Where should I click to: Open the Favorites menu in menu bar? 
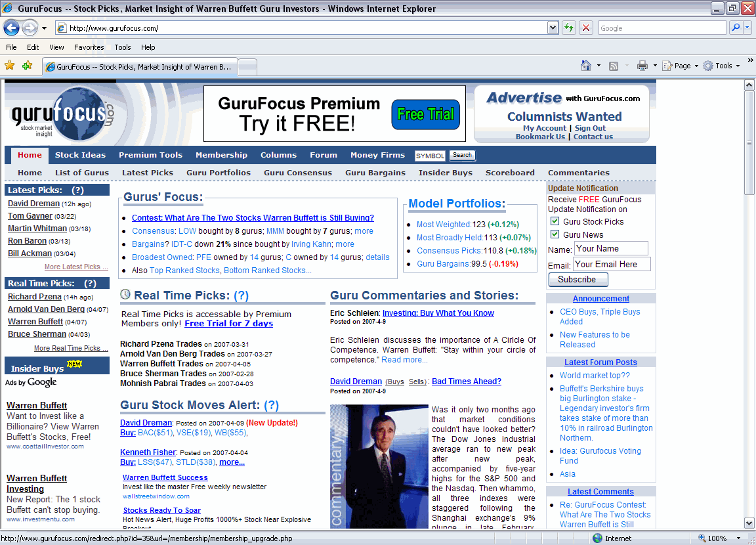(89, 47)
